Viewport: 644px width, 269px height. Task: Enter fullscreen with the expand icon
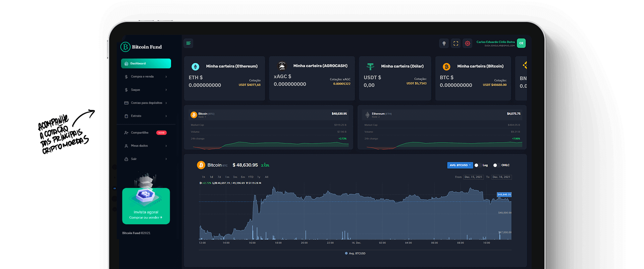(455, 43)
